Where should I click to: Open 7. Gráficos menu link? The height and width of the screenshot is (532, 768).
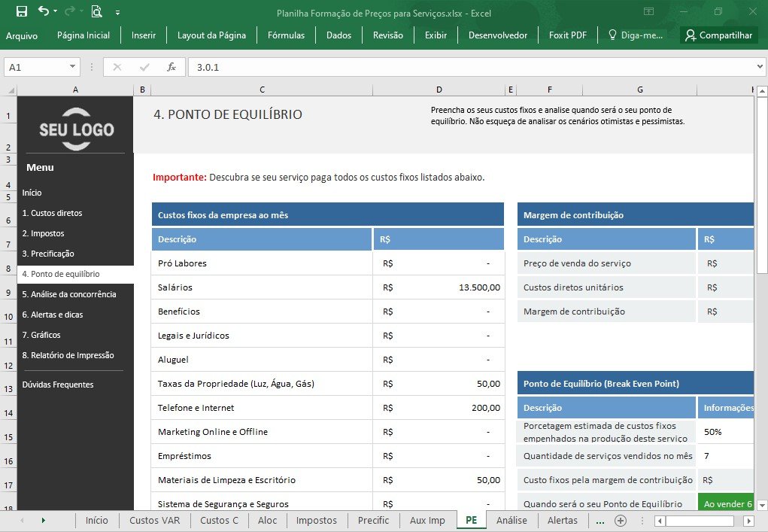(x=41, y=335)
